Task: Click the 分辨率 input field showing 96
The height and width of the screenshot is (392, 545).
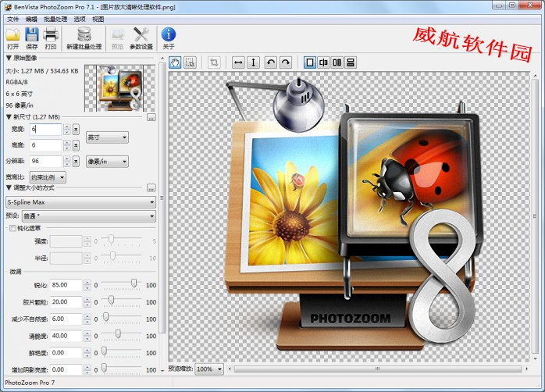Action: click(x=46, y=161)
